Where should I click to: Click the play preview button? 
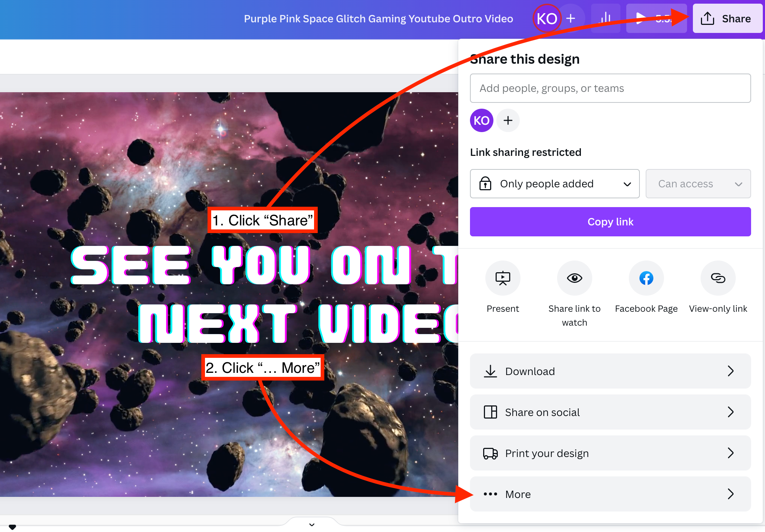pos(641,18)
